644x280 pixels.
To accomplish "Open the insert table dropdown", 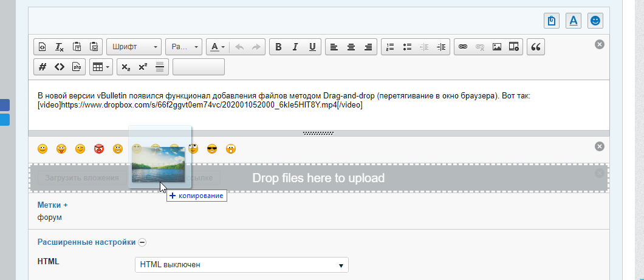I will [x=100, y=67].
